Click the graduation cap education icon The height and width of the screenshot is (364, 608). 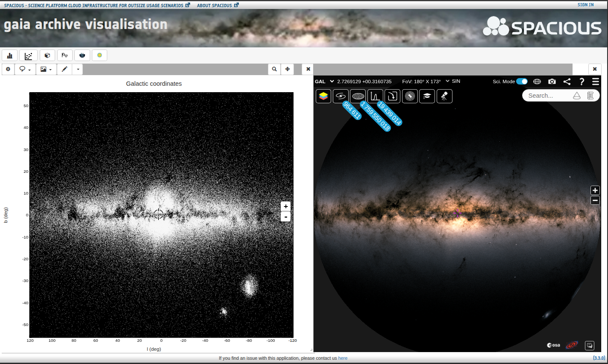[427, 96]
